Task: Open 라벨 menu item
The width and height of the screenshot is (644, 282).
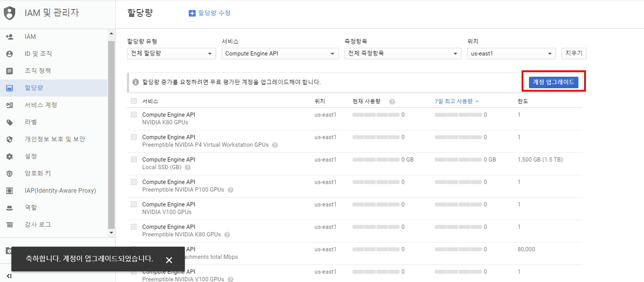Action: pos(54,122)
